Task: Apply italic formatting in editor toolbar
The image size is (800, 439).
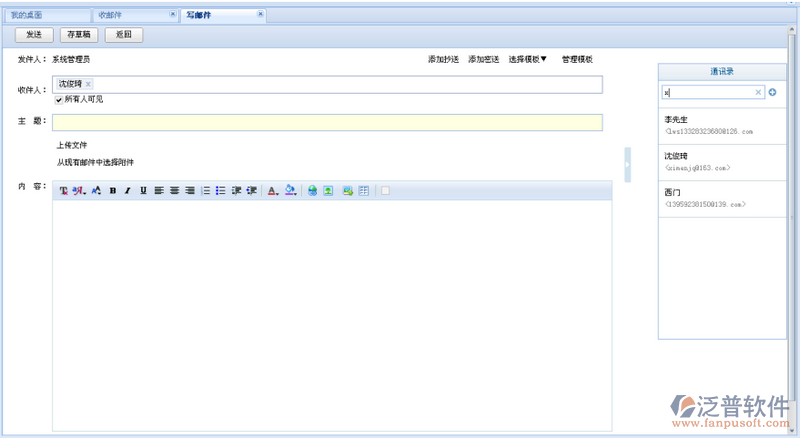Action: click(128, 190)
